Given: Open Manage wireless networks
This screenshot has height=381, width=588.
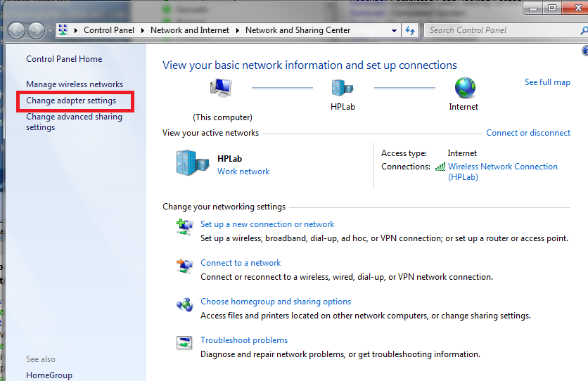Looking at the screenshot, I should click(x=75, y=84).
